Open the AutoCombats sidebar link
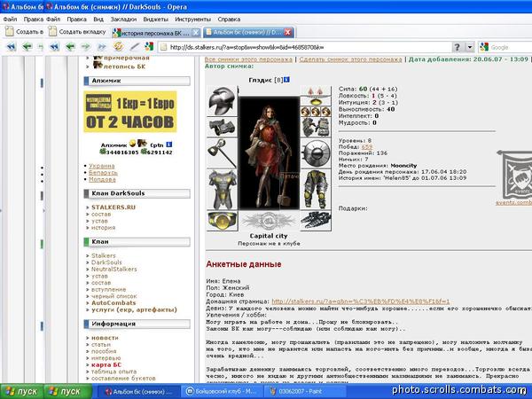 point(113,303)
